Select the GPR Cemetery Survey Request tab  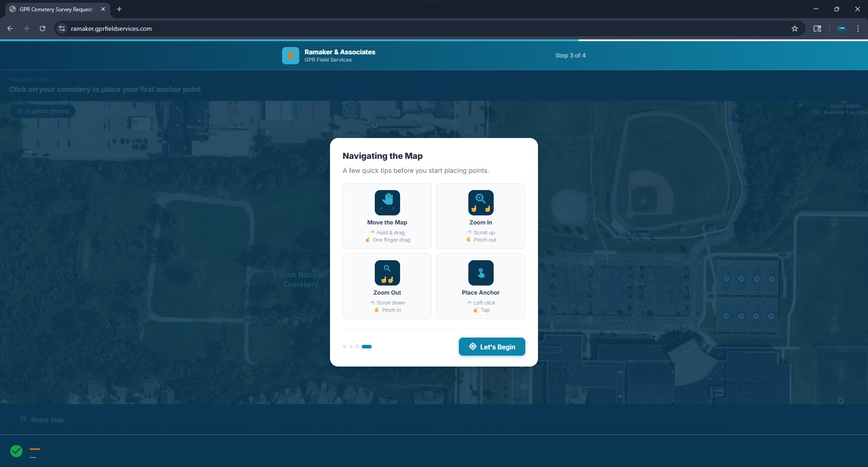56,9
